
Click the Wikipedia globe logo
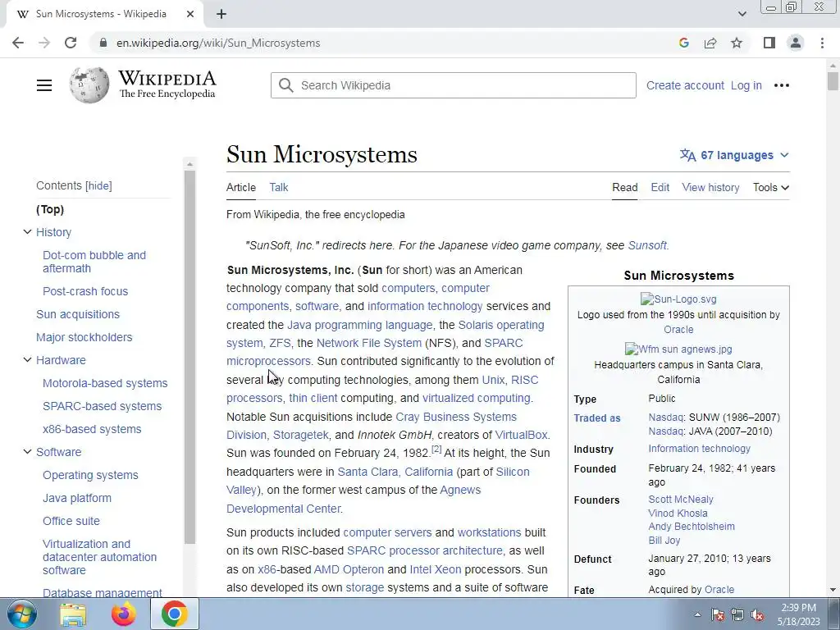click(x=89, y=85)
